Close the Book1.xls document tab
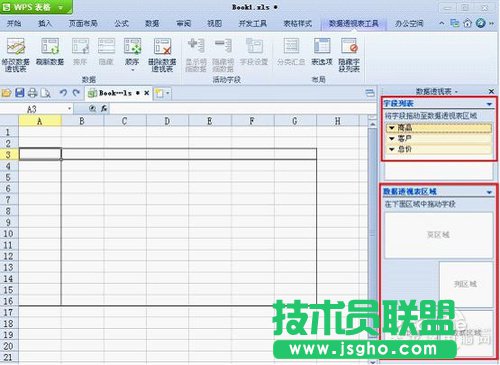 tap(146, 93)
